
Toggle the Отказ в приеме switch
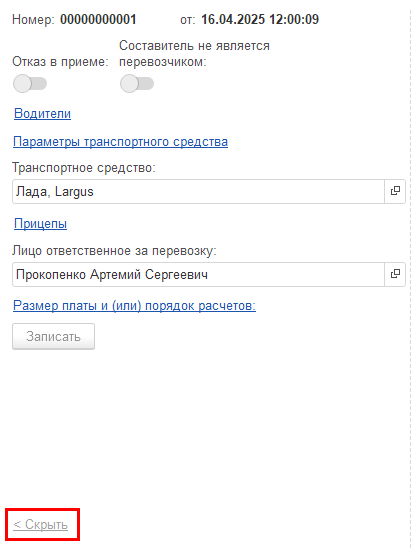30,84
